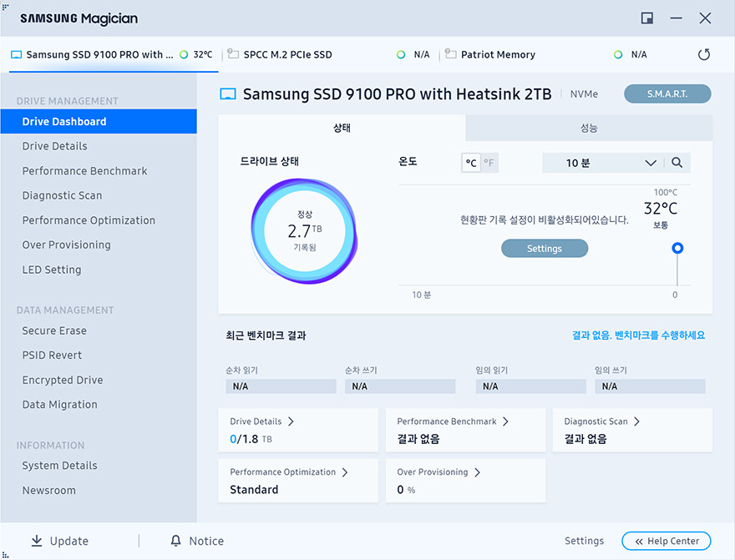Click the drive health ring gauge
The image size is (735, 560).
click(x=304, y=231)
